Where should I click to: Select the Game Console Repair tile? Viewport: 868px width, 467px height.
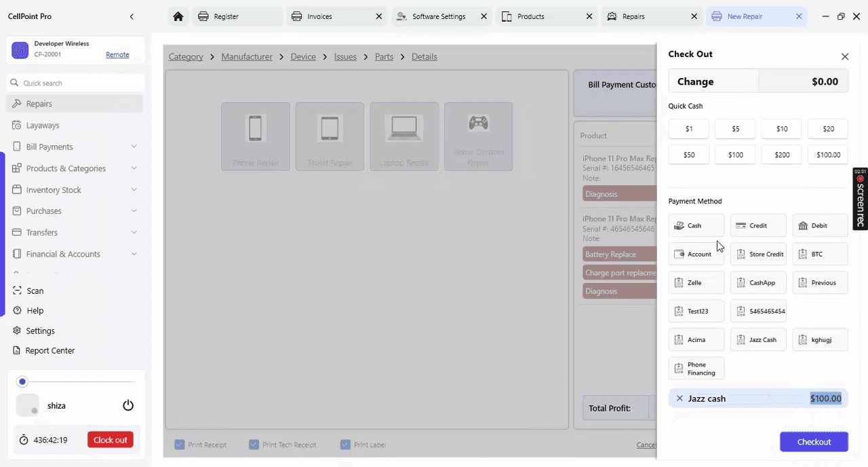pos(478,136)
